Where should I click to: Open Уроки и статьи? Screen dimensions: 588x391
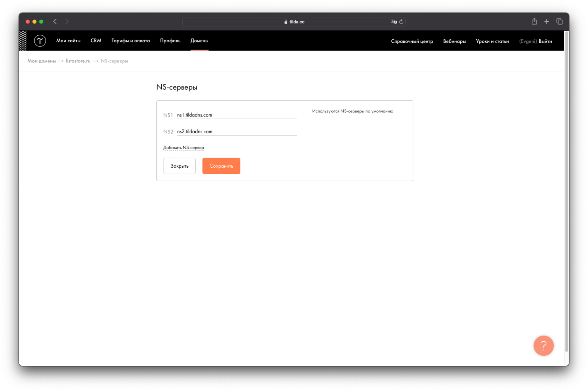492,41
